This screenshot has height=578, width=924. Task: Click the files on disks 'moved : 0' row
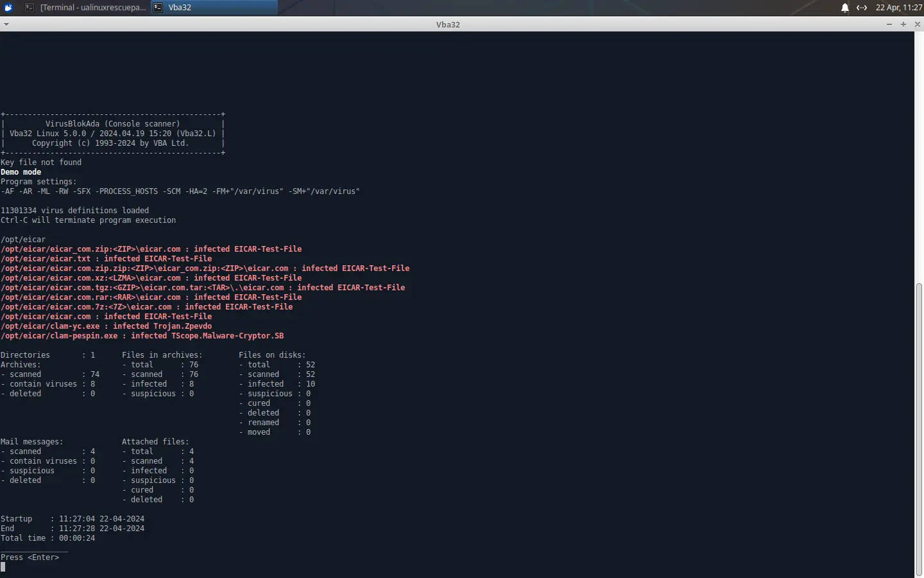(275, 432)
